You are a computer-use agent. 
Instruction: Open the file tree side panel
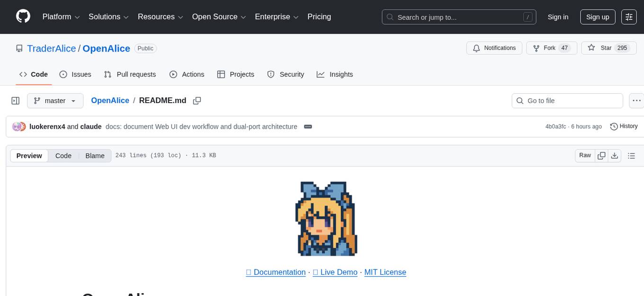15,100
